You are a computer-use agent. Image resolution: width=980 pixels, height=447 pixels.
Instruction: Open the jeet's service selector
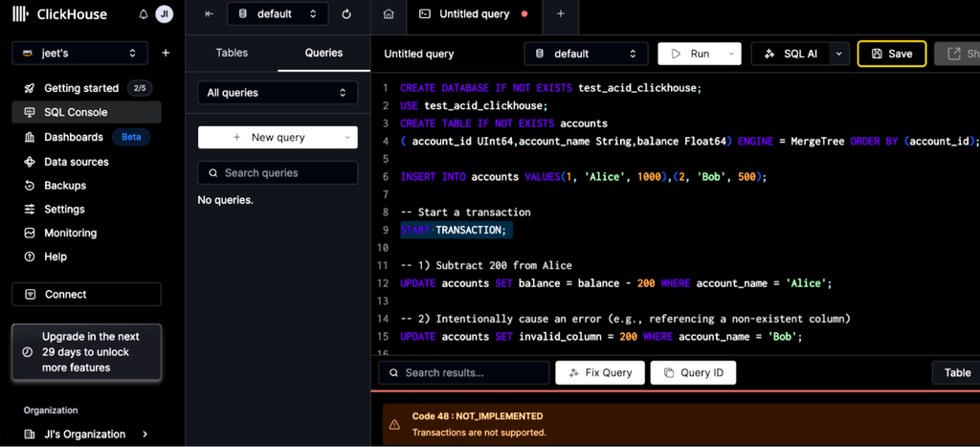80,54
